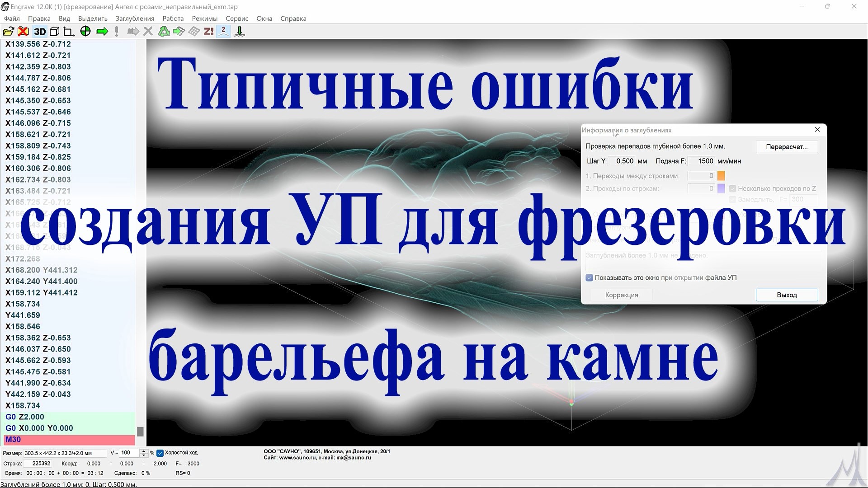Select the crosshair target toolbar icon
Screen dimensions: 868x488
pos(85,31)
